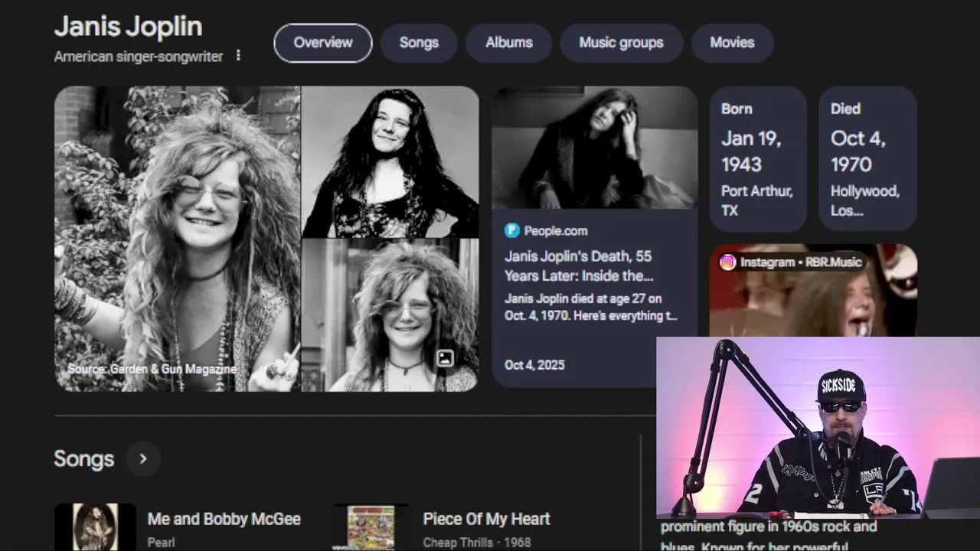This screenshot has width=980, height=551.
Task: Click the image gallery icon on bottom photo
Action: click(x=445, y=358)
